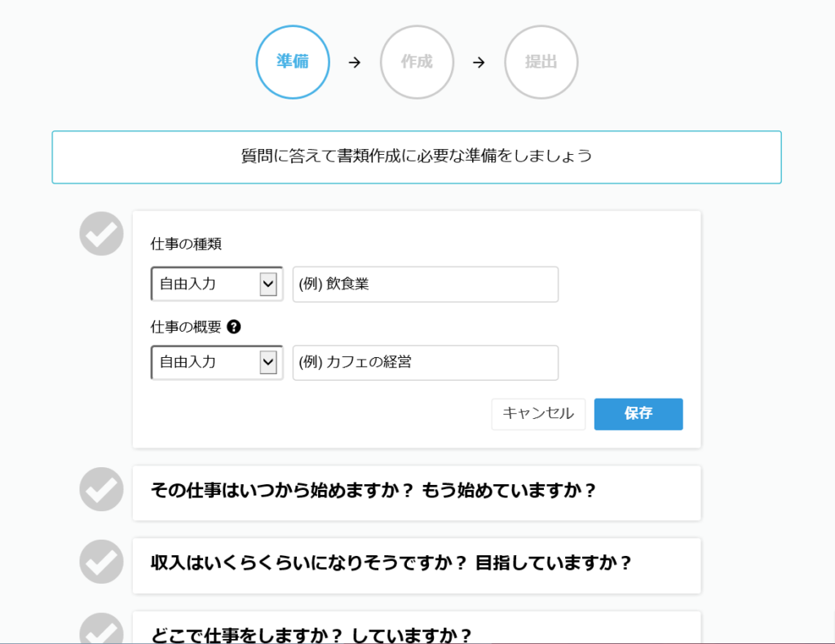This screenshot has width=835, height=644.
Task: Jump to the 提出 step
Action: [x=541, y=62]
